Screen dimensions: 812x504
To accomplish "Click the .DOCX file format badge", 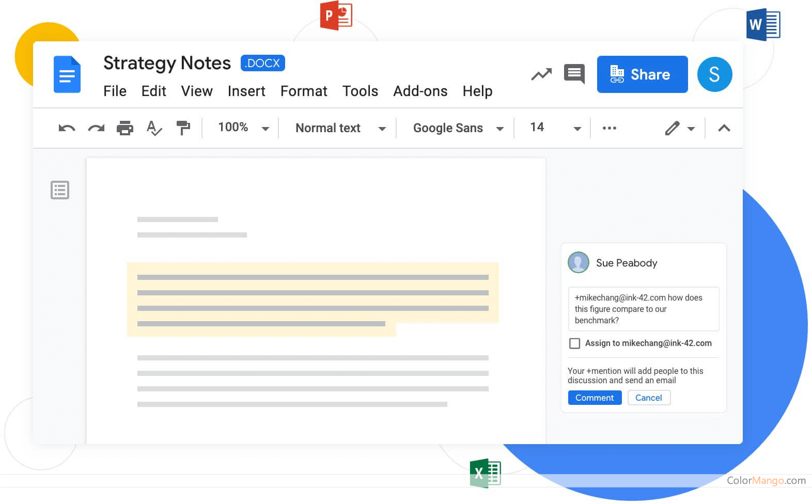I will coord(263,63).
